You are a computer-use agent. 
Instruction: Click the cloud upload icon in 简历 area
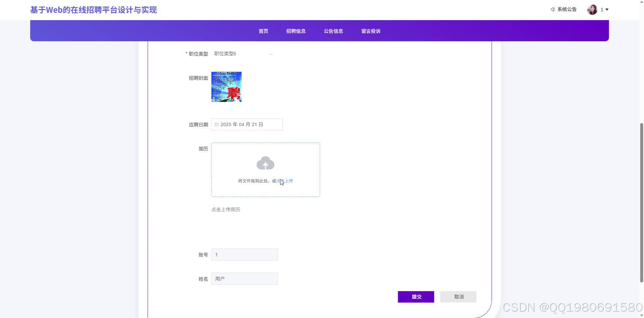265,163
